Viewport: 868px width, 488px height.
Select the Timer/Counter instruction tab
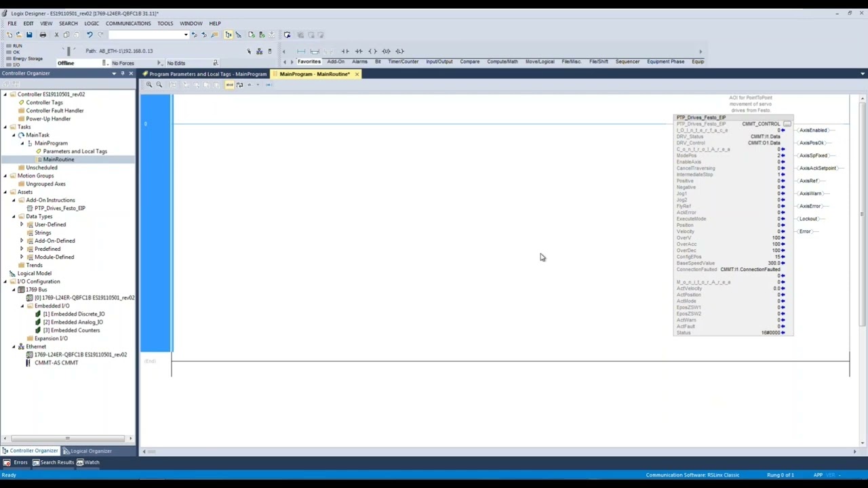(x=403, y=62)
